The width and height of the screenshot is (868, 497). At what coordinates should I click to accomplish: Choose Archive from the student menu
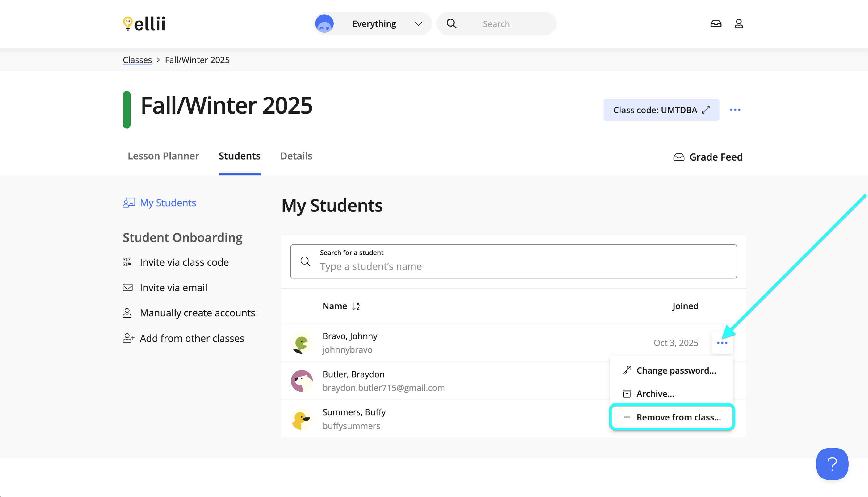(x=655, y=394)
